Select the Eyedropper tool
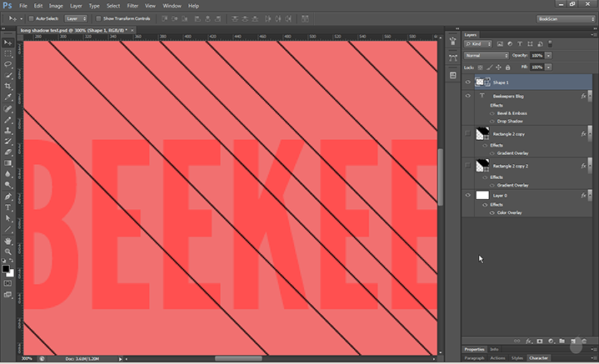 coord(8,97)
